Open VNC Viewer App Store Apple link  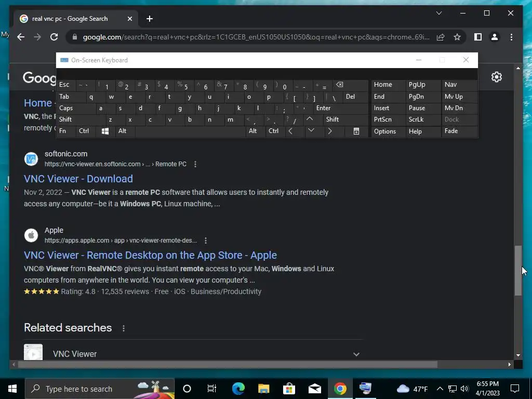pyautogui.click(x=150, y=255)
